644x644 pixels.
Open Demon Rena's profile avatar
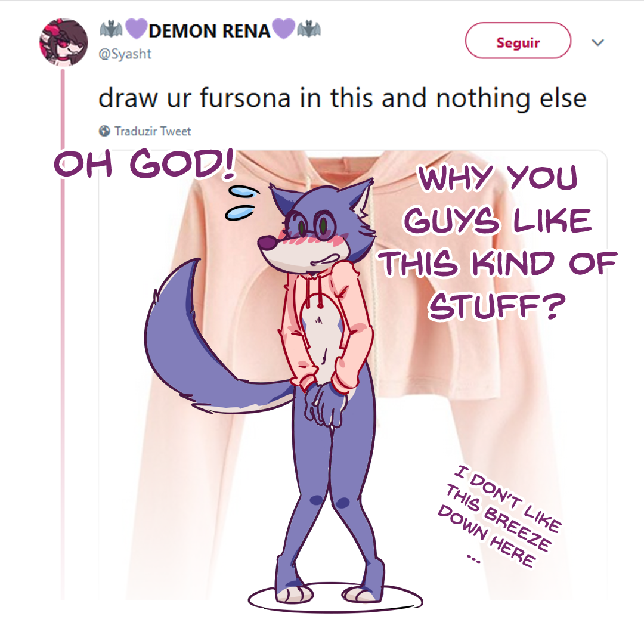(63, 42)
